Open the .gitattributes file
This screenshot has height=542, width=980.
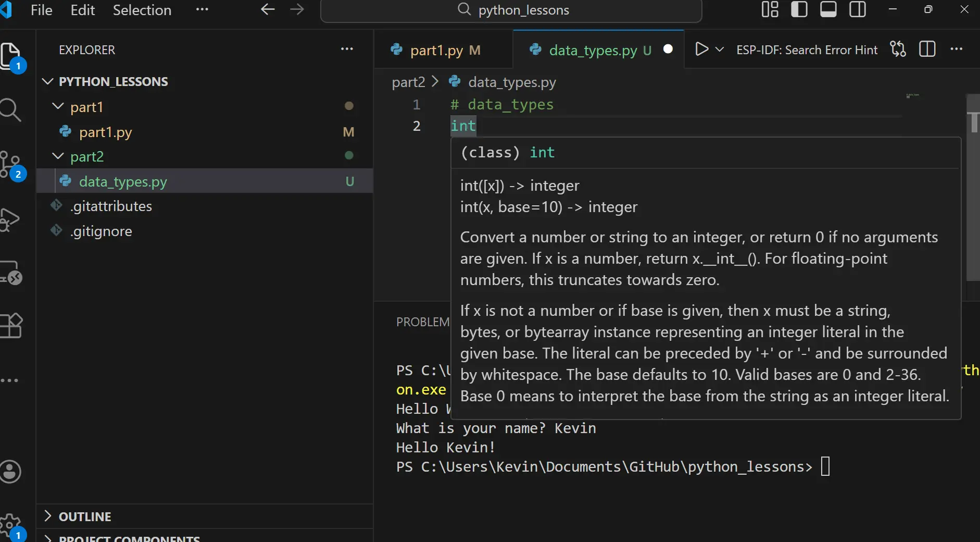tap(205, 206)
